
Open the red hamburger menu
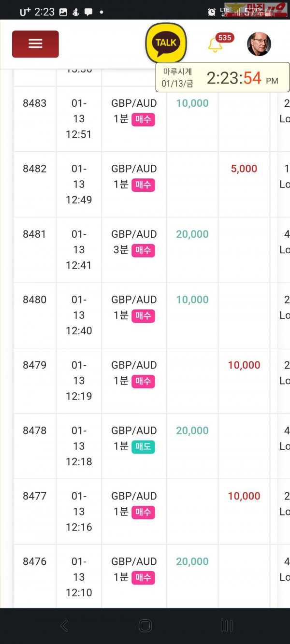coord(35,44)
